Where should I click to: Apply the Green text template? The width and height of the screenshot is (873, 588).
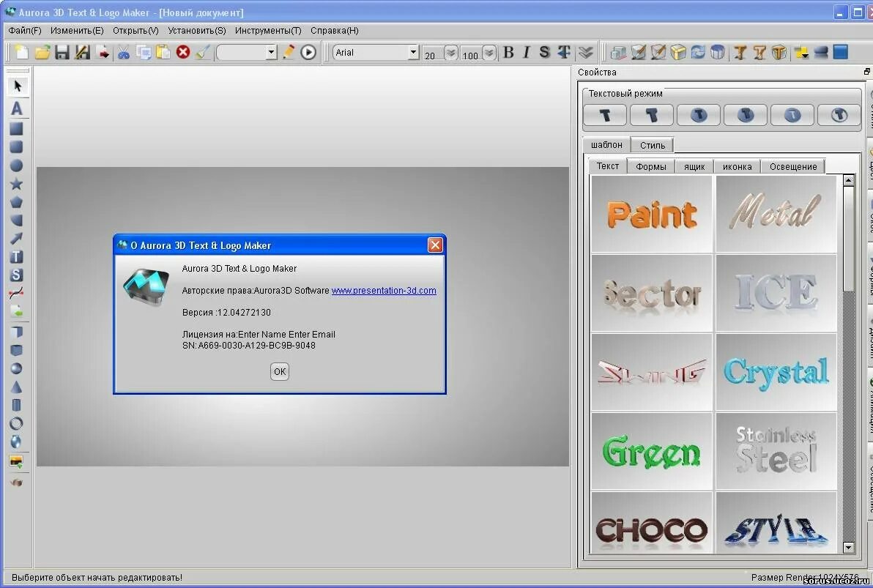click(x=651, y=451)
